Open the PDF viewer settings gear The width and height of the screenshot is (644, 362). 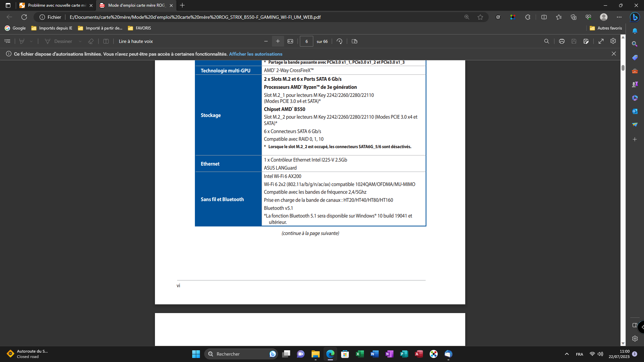pyautogui.click(x=613, y=41)
